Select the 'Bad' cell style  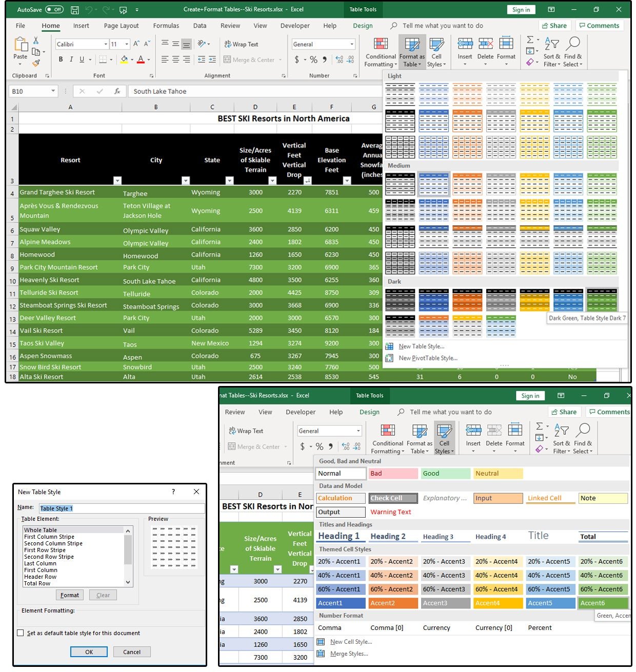coord(393,474)
